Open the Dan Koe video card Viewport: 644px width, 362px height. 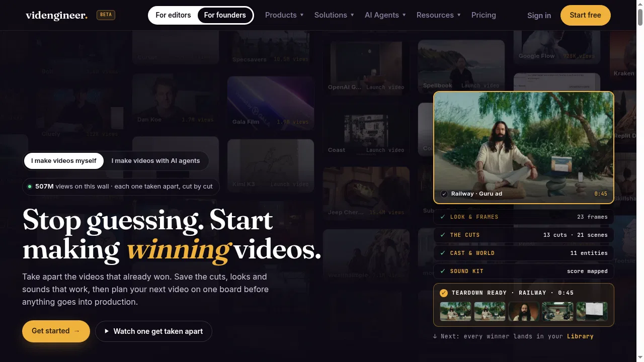tap(176, 101)
